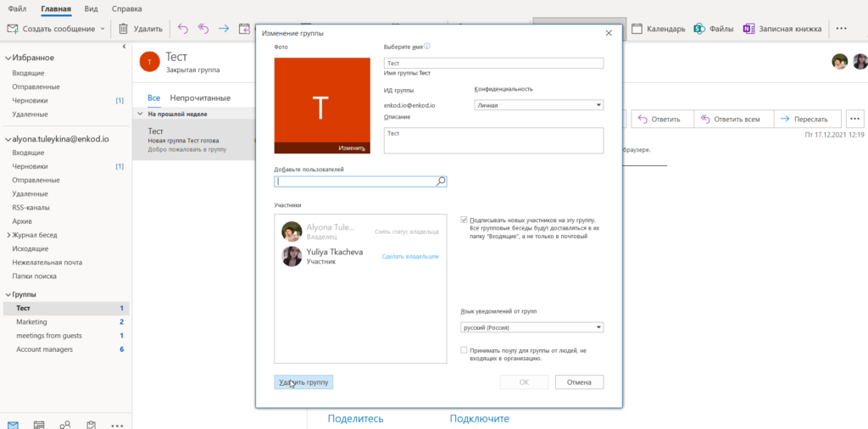Open the Справка ribbon tab
Viewport: 868px width, 429px height.
[x=126, y=8]
